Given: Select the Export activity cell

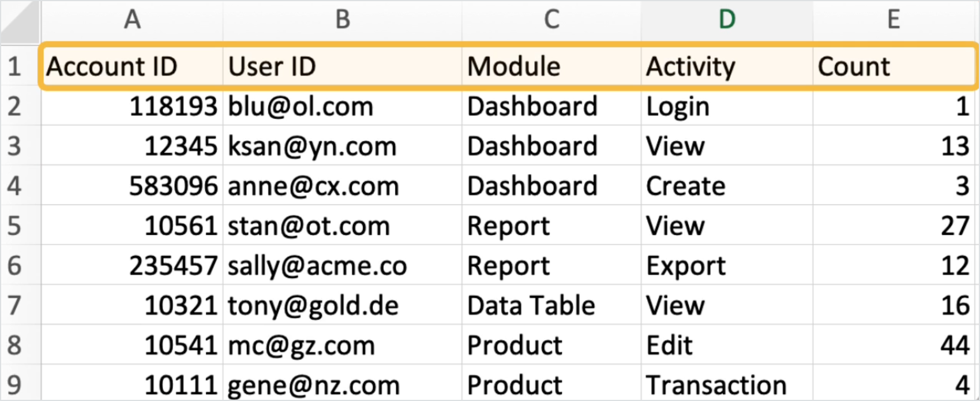Looking at the screenshot, I should coord(727,265).
